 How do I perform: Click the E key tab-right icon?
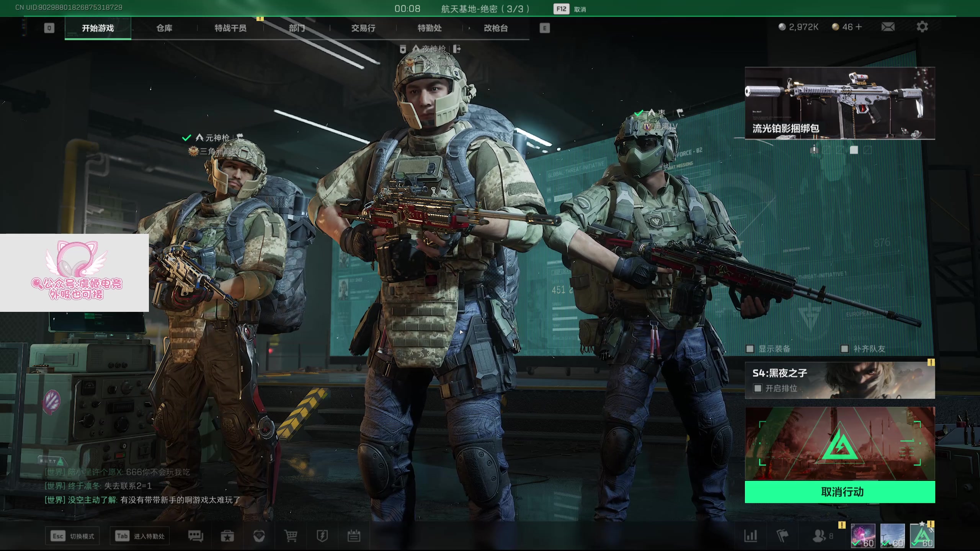pyautogui.click(x=545, y=28)
